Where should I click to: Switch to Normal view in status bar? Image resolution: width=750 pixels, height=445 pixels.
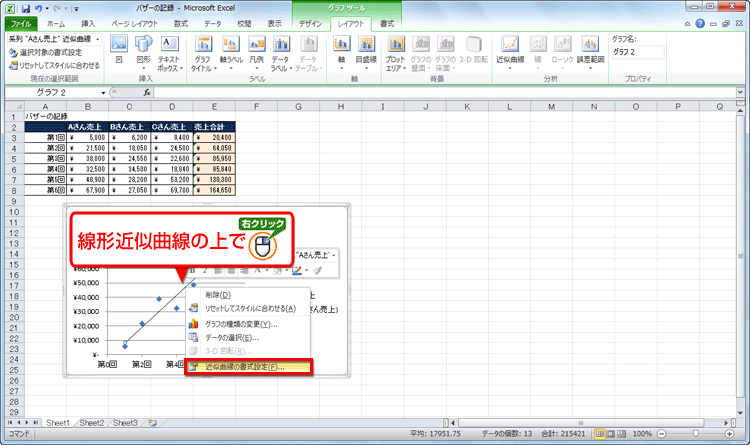(x=599, y=434)
